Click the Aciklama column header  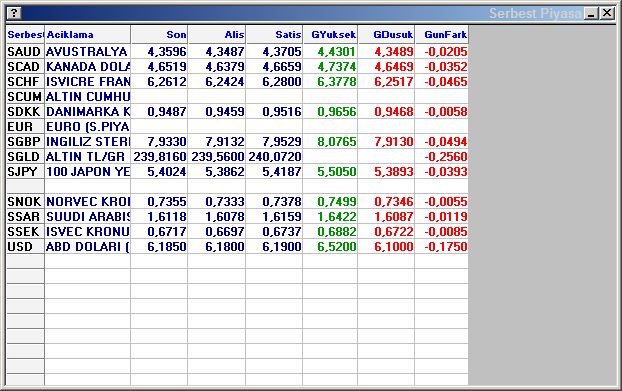point(88,34)
